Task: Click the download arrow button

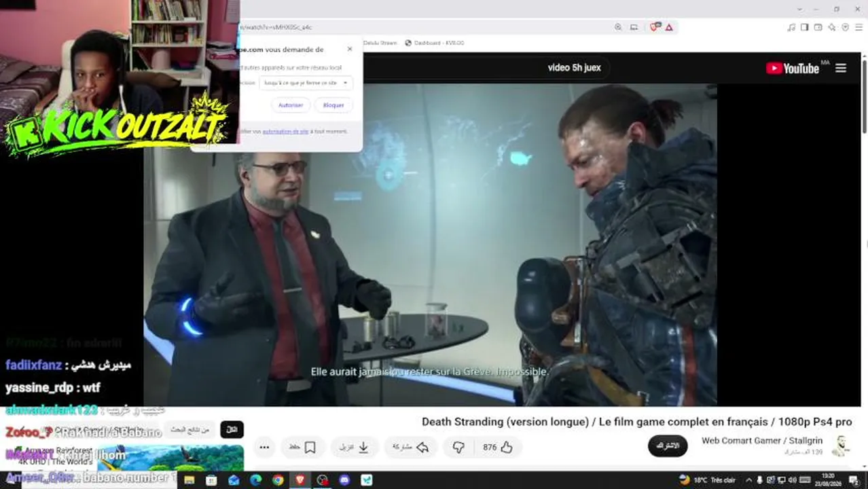Action: coord(355,447)
